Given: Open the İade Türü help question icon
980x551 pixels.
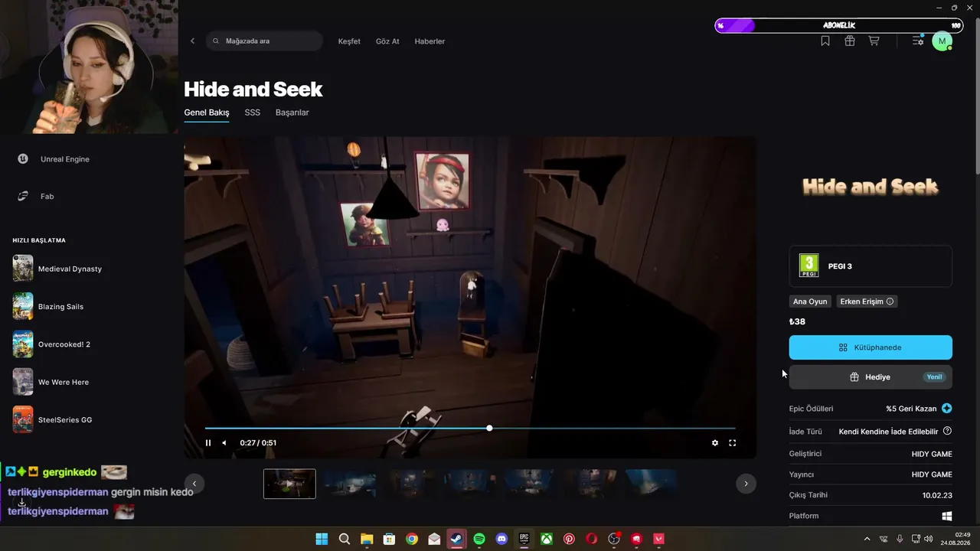Looking at the screenshot, I should (947, 431).
